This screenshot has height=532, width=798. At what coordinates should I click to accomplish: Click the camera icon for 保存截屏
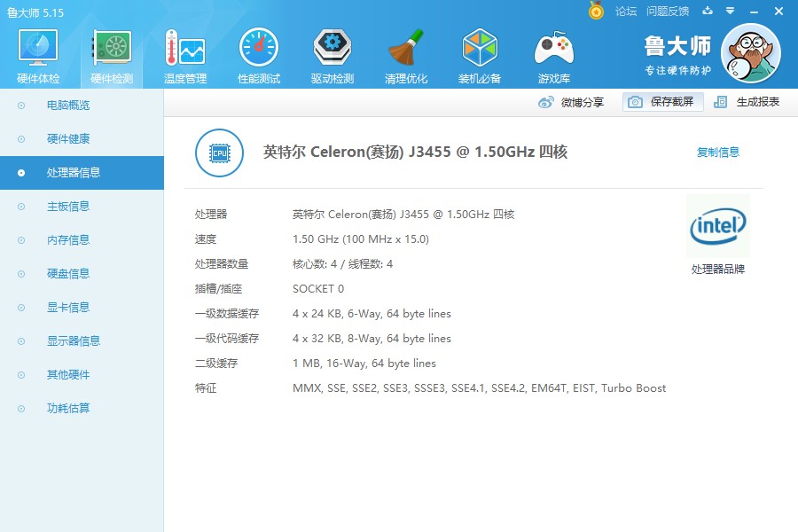click(635, 102)
